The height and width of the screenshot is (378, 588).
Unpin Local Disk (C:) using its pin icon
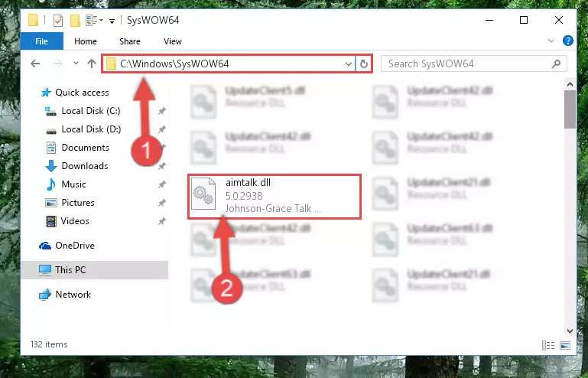click(x=161, y=111)
